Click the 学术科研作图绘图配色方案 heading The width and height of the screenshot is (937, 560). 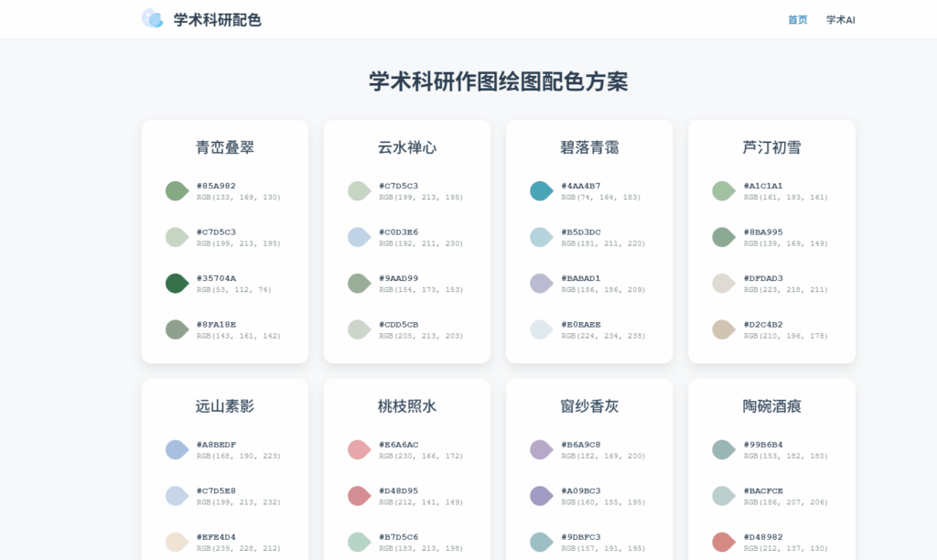498,81
